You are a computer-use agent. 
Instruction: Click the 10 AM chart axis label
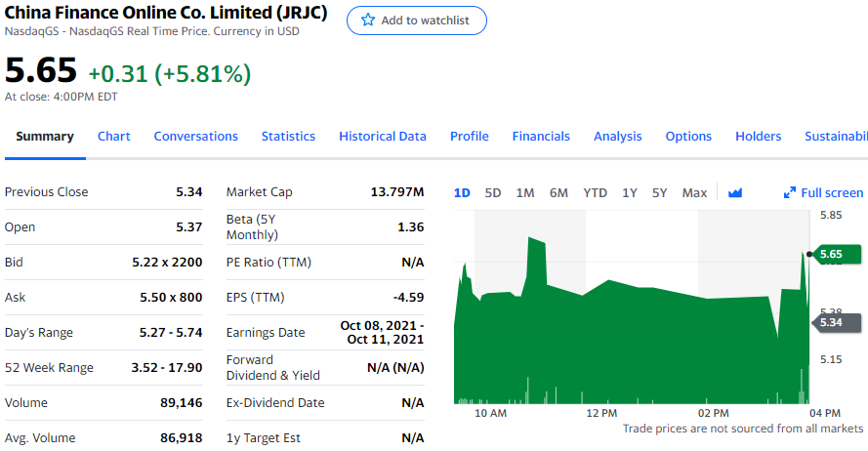[490, 413]
